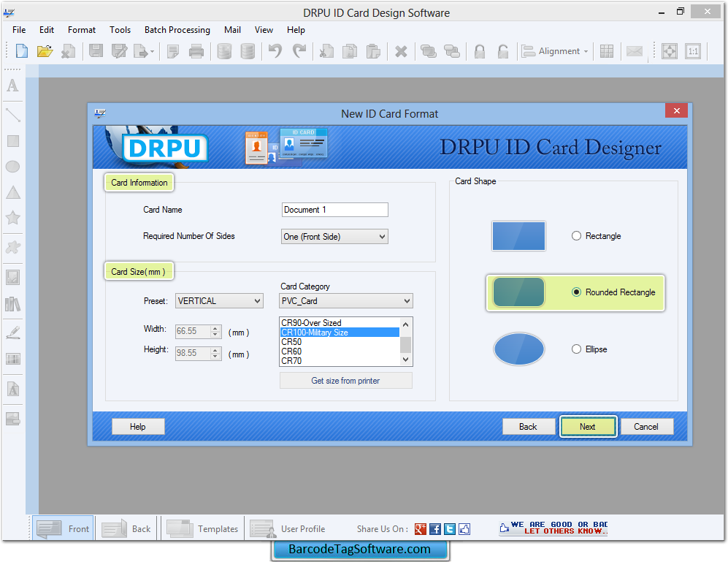Click the Undo arrow icon
Screen dimensions: 728x562
coord(275,51)
